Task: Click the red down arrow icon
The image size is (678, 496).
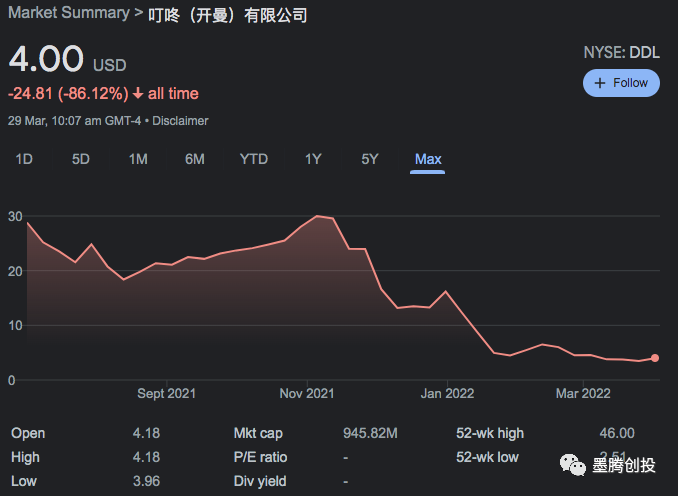Action: pos(138,94)
